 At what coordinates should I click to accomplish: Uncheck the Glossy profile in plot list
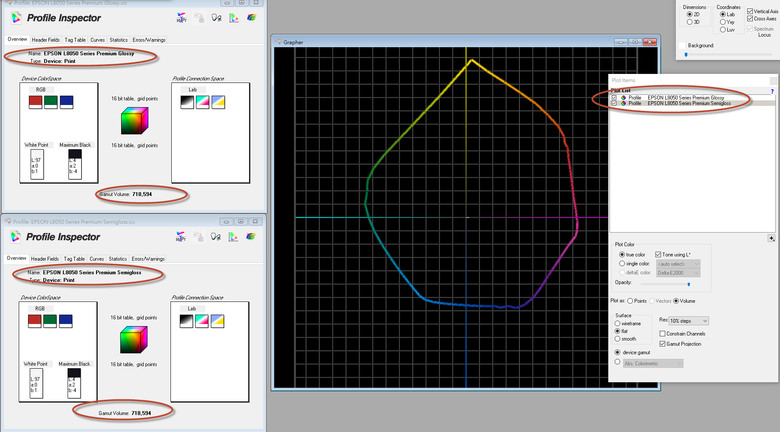(614, 98)
